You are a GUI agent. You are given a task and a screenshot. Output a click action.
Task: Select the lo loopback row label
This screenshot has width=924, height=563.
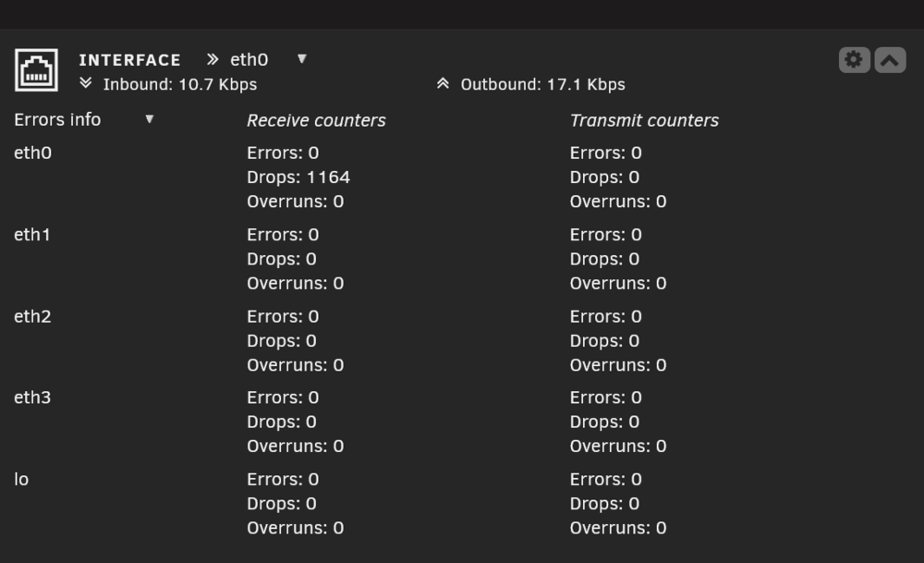point(21,479)
